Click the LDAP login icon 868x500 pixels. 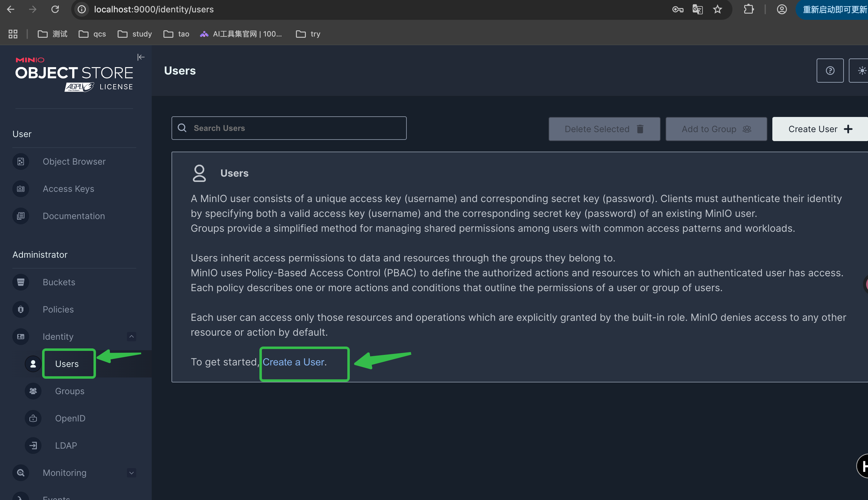tap(33, 446)
